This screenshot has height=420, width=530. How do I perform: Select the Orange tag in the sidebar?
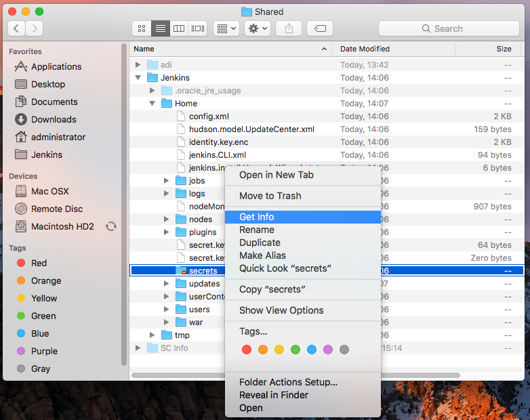point(39,280)
